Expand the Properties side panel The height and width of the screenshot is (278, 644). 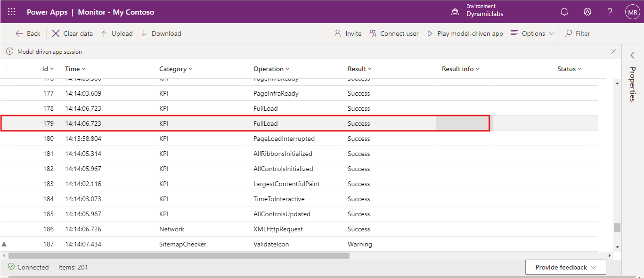(x=633, y=56)
